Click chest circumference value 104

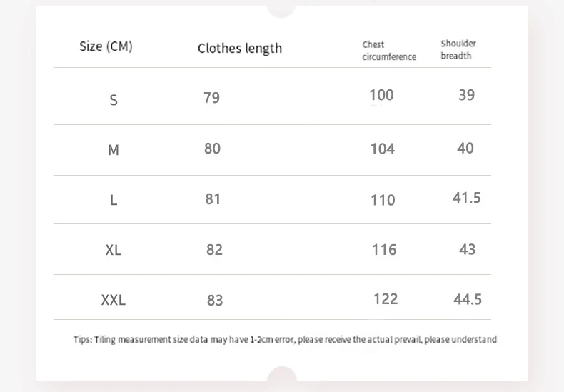pyautogui.click(x=382, y=149)
